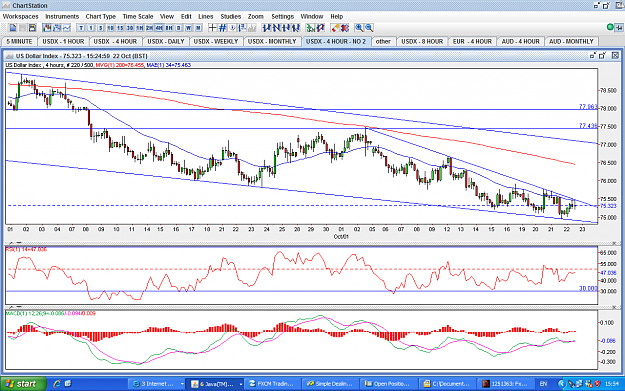This screenshot has width=625, height=391.
Task: Open the View menu
Action: [x=167, y=16]
